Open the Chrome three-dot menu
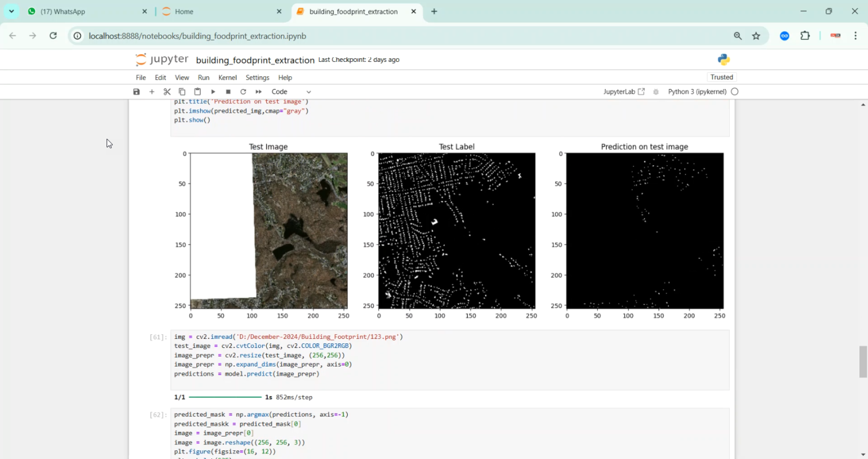 pyautogui.click(x=855, y=36)
